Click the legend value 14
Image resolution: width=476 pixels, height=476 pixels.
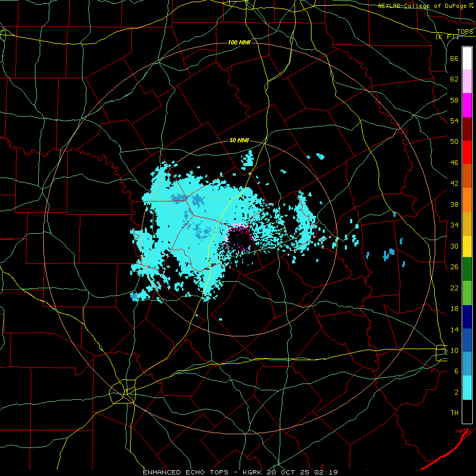tap(454, 329)
